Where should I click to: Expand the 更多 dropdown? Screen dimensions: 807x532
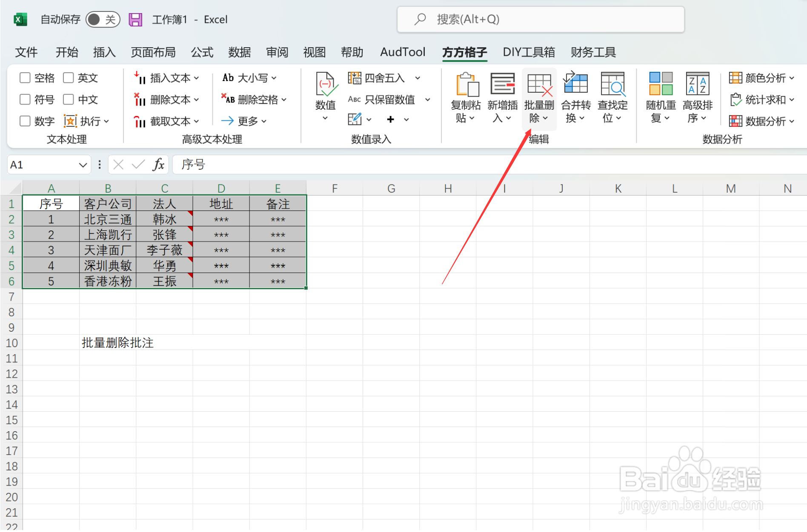[x=264, y=122]
